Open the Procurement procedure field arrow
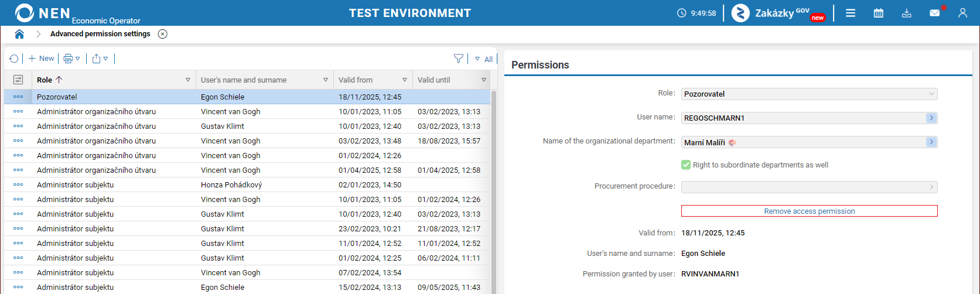Screen dimensions: 980x294 pyautogui.click(x=931, y=187)
